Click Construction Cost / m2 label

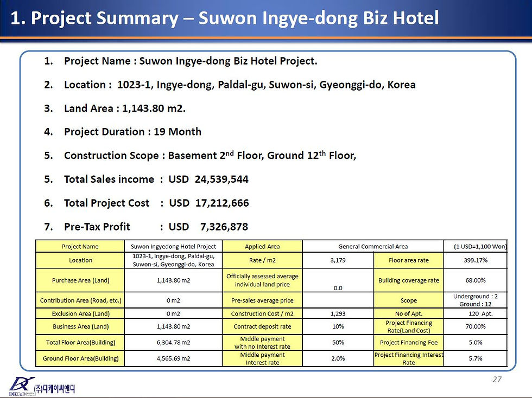(x=262, y=313)
